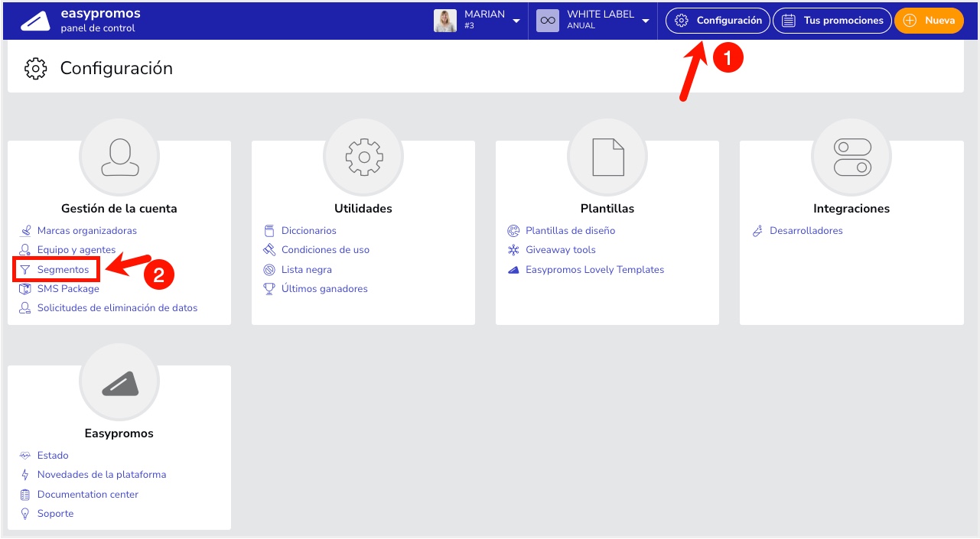Click the Easypromos card heading

click(x=119, y=433)
